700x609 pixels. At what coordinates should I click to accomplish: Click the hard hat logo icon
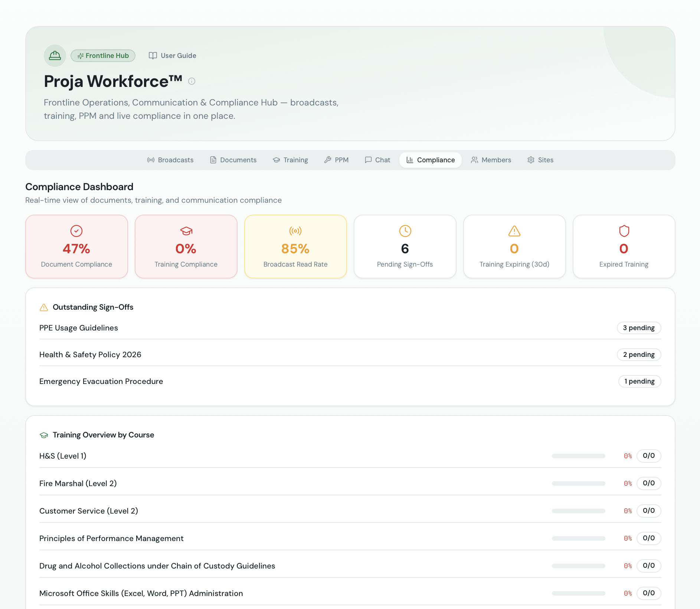coord(55,56)
